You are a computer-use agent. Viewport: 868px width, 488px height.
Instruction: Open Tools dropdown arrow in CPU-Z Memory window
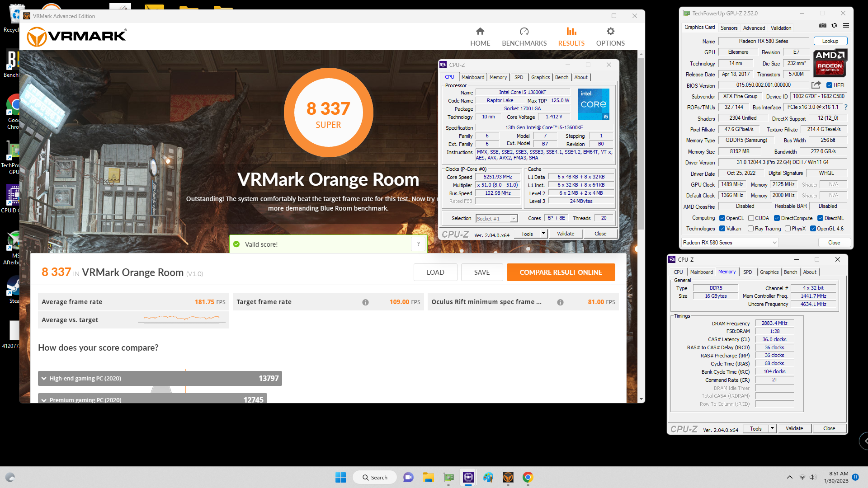pyautogui.click(x=772, y=428)
